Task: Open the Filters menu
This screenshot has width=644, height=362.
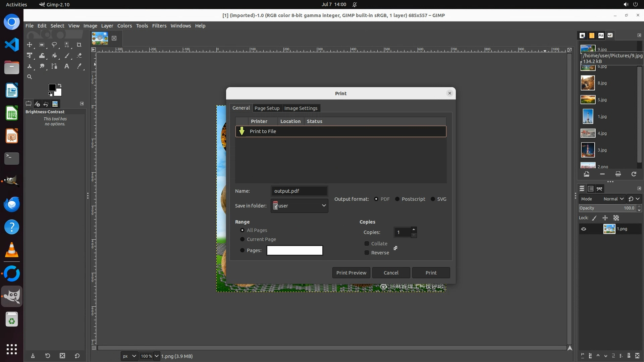Action: pyautogui.click(x=159, y=26)
